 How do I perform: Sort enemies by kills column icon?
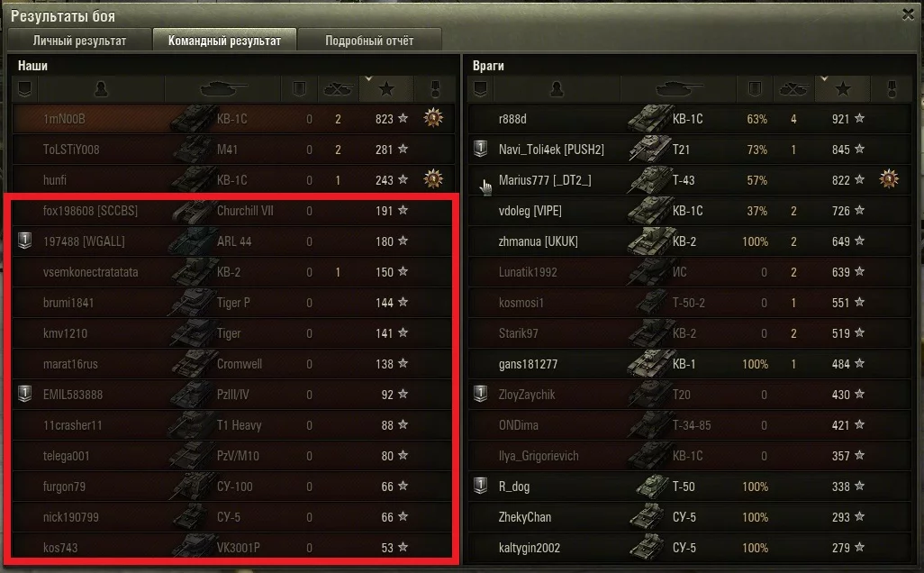coord(793,89)
